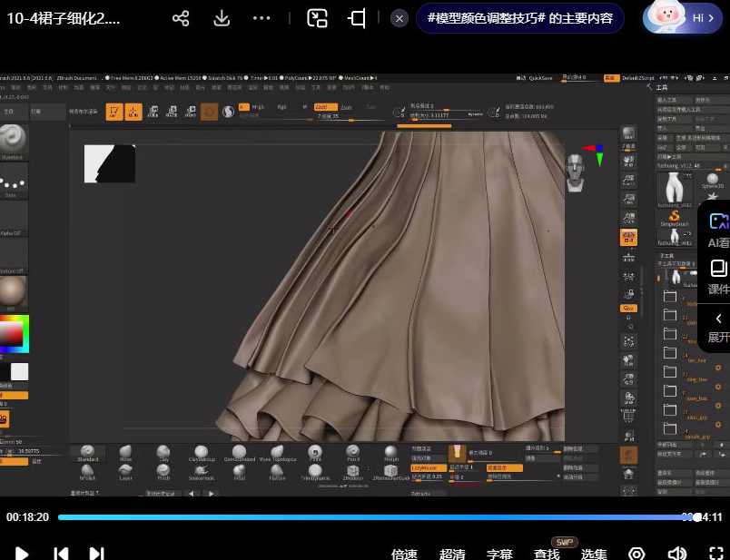The width and height of the screenshot is (730, 560).
Task: Toggle Zsub sculpting mode
Action: coord(348,107)
